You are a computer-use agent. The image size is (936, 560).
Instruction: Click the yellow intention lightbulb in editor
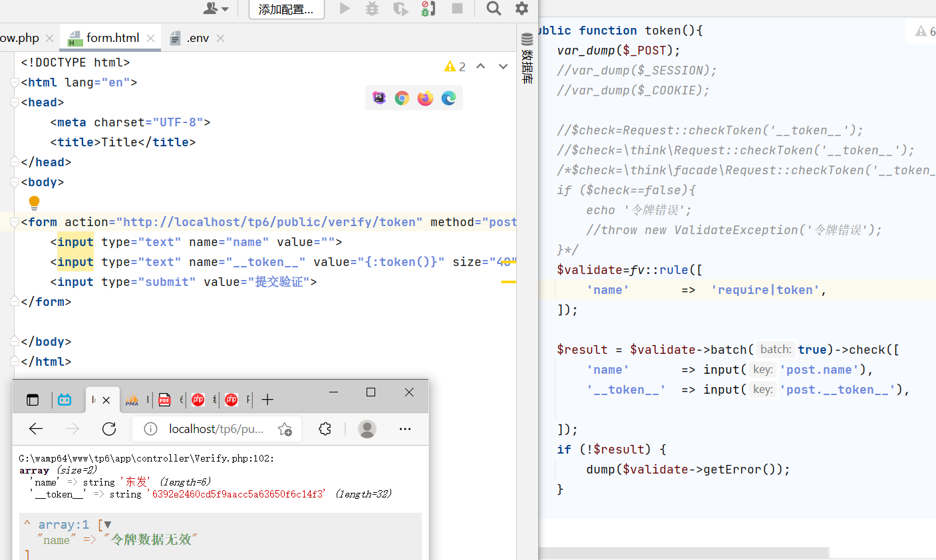(x=35, y=202)
